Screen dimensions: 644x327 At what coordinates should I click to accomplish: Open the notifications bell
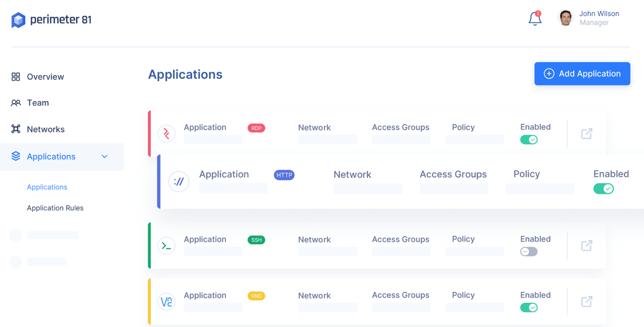535,18
